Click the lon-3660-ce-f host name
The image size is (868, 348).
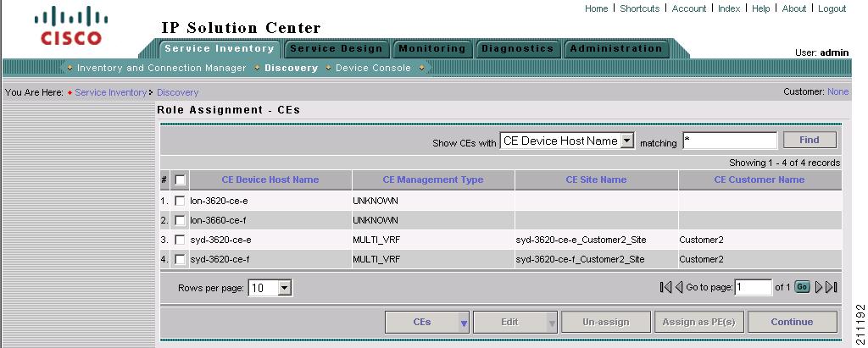coord(218,220)
